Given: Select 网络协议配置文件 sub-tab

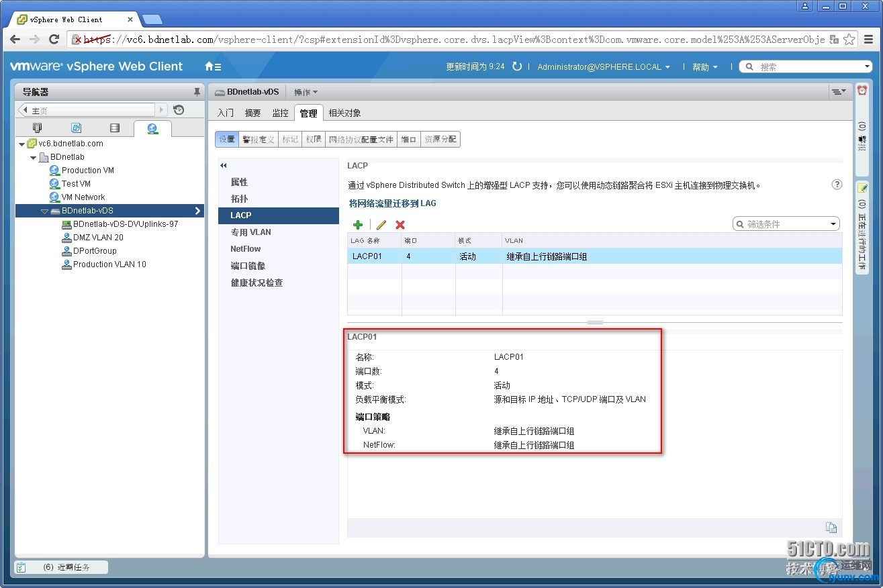Looking at the screenshot, I should coord(361,140).
